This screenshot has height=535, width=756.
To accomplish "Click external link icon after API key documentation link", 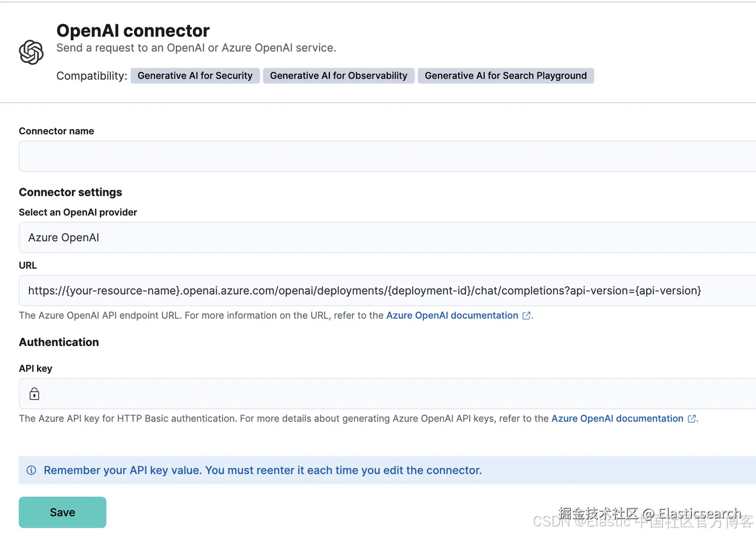I will point(691,419).
